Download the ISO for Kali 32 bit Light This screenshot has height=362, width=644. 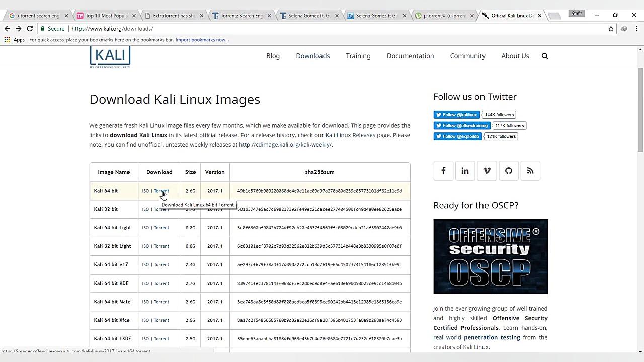145,246
